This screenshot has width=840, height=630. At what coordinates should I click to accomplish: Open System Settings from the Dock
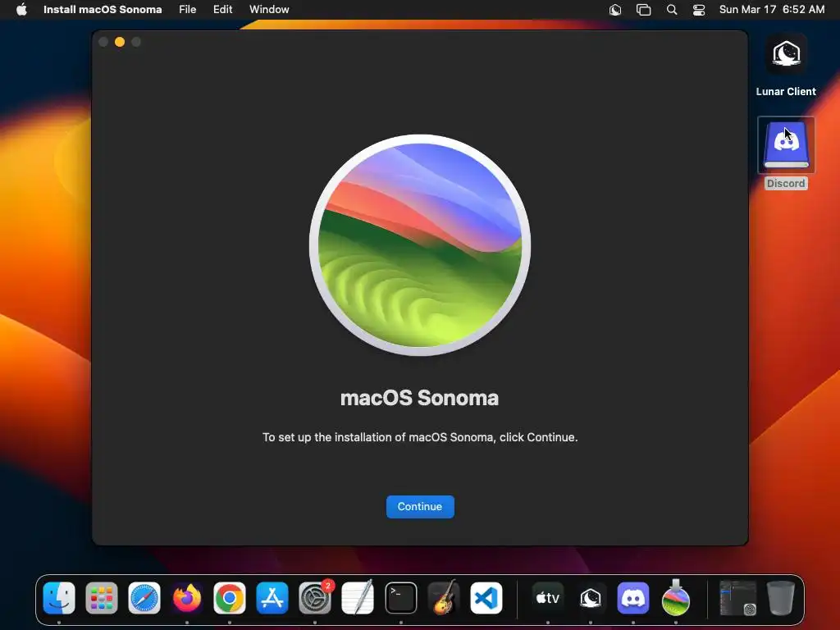[x=315, y=598]
